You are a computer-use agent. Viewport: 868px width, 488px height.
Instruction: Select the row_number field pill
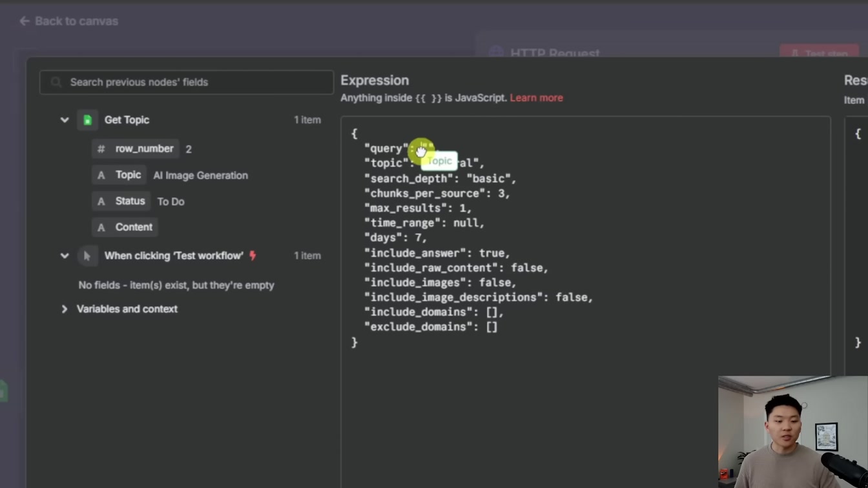point(135,149)
